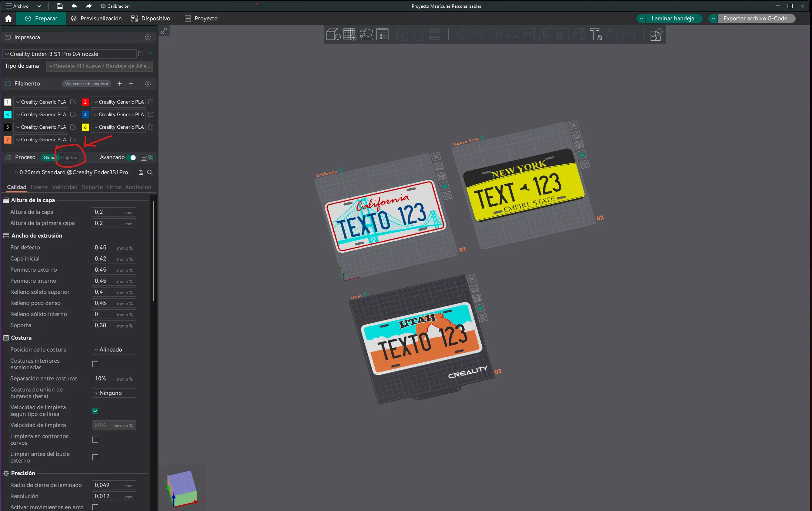Click the view orientation cube
812x511 pixels.
click(x=182, y=488)
